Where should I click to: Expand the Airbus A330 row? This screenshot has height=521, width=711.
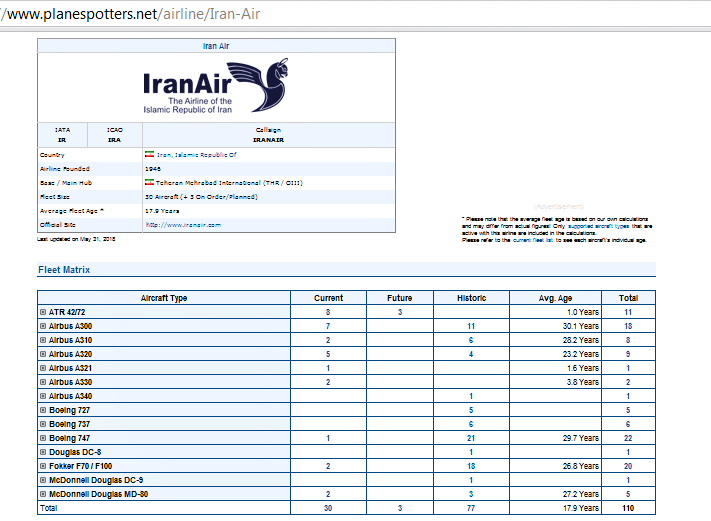pyautogui.click(x=43, y=382)
